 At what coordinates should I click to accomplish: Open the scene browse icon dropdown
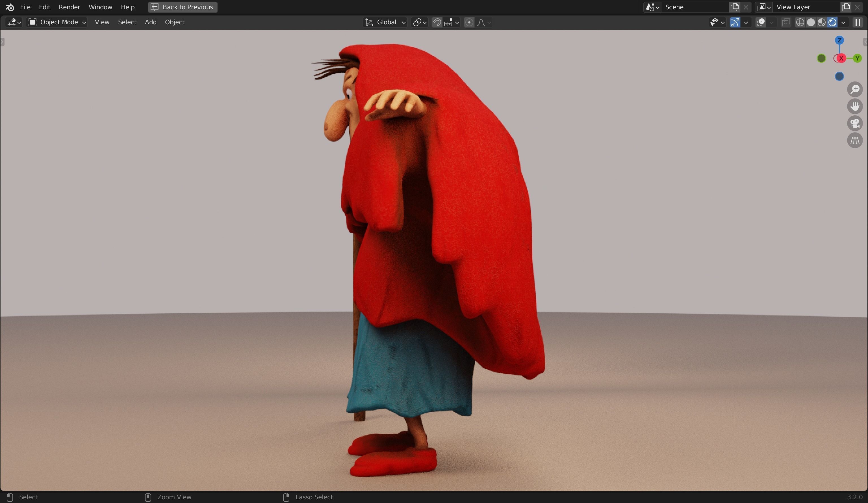[652, 7]
